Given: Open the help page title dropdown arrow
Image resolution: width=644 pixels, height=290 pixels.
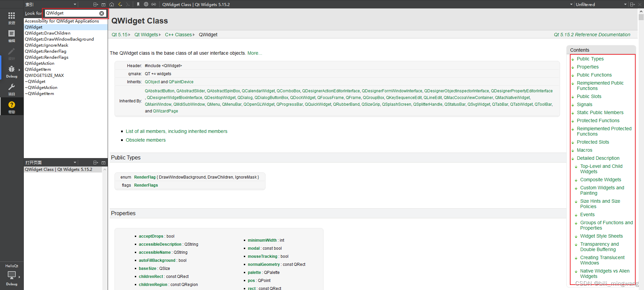Looking at the screenshot, I should pos(571,4).
